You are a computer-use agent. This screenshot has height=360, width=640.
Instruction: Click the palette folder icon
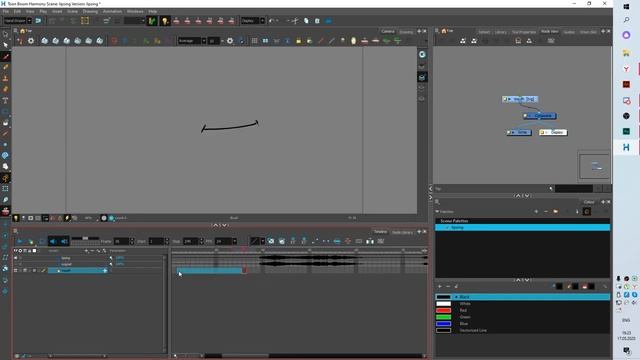[556, 211]
